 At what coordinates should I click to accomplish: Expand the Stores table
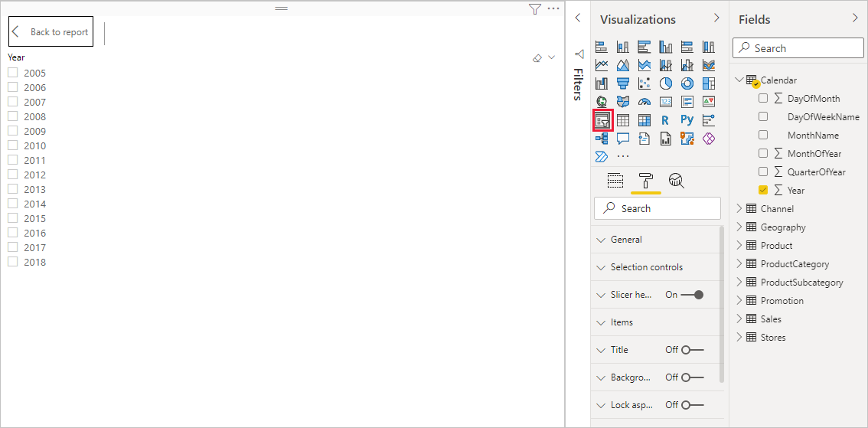tap(739, 337)
